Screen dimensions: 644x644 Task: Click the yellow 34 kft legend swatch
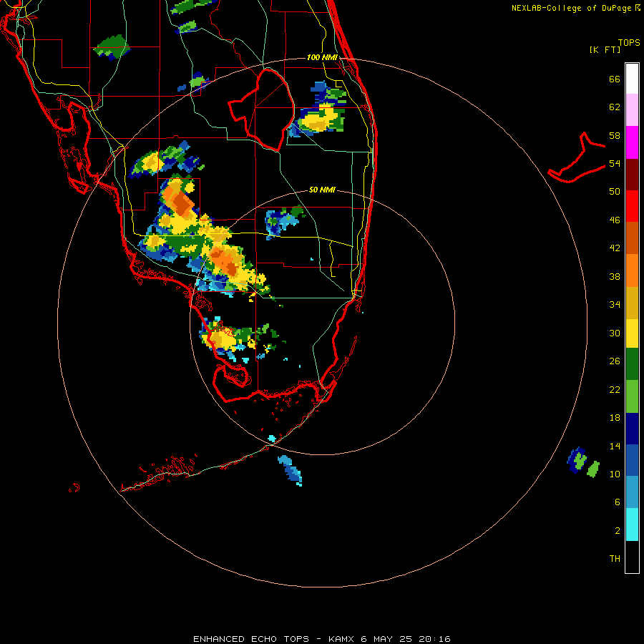tap(632, 333)
